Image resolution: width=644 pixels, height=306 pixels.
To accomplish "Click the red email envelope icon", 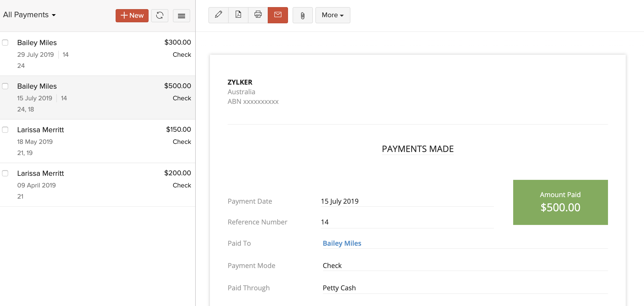I will tap(278, 15).
